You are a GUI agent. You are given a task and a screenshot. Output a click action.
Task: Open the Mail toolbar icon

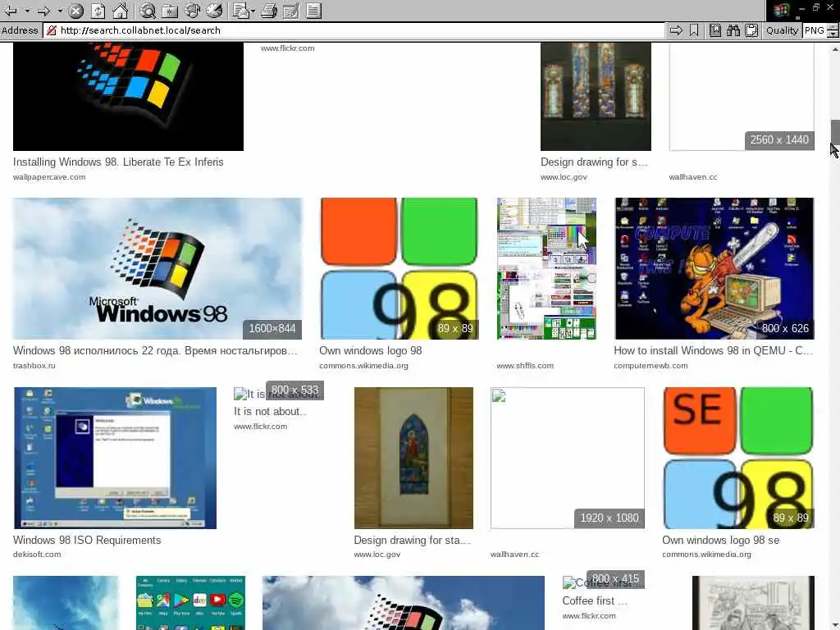tap(240, 10)
